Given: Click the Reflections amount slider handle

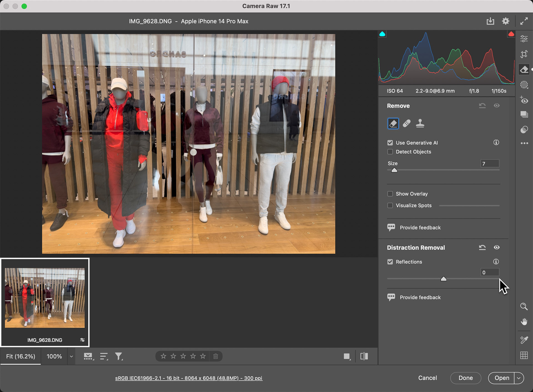Looking at the screenshot, I should (x=443, y=279).
